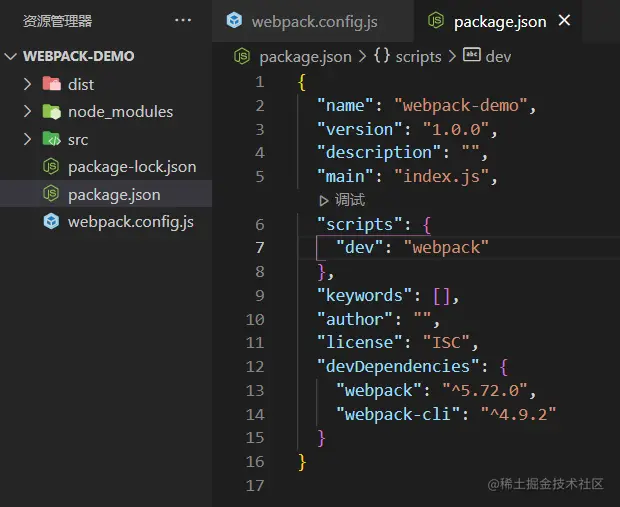Click the "1.0.0" version value
620x507 pixels.
tap(456, 129)
